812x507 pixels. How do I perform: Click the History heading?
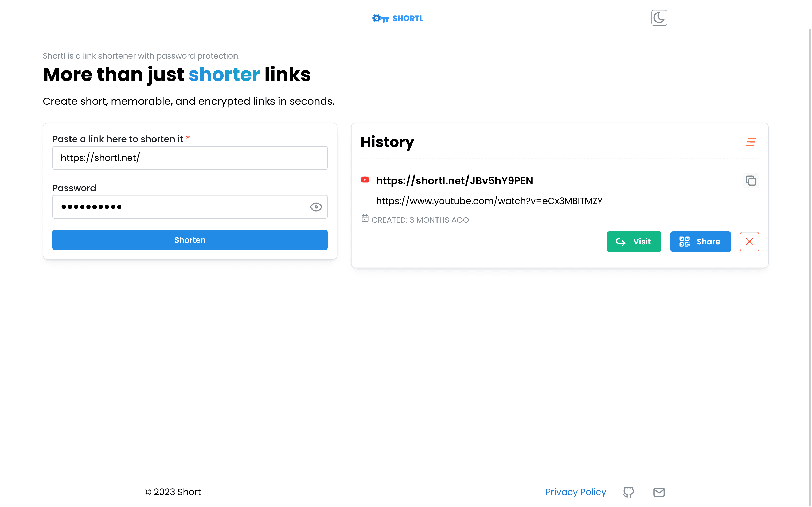point(387,142)
